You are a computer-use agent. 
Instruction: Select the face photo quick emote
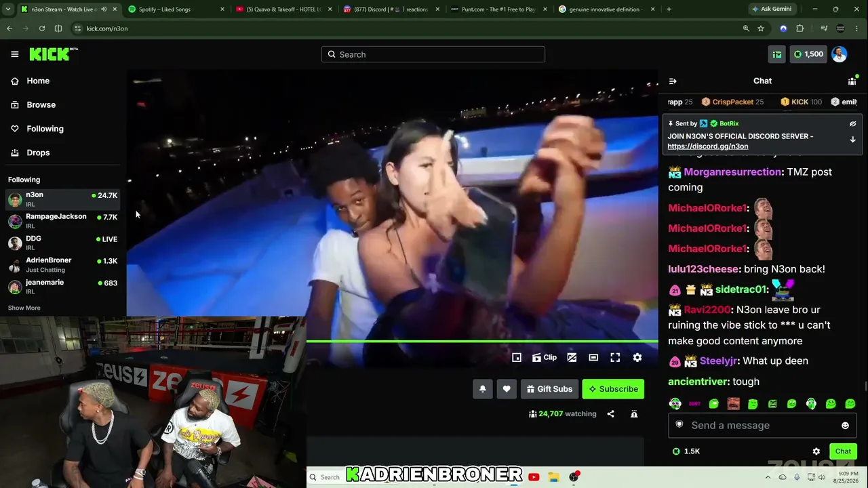[733, 404]
